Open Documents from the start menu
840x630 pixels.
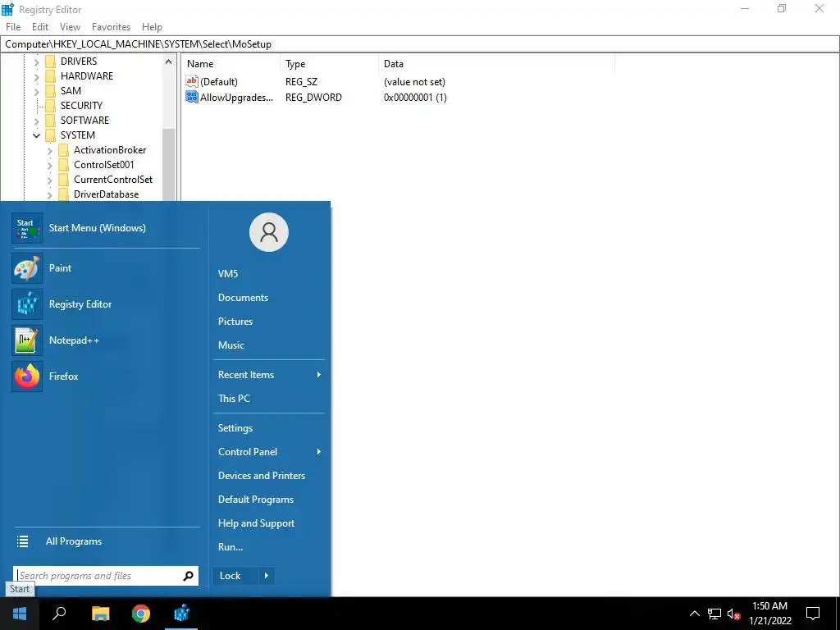[243, 297]
